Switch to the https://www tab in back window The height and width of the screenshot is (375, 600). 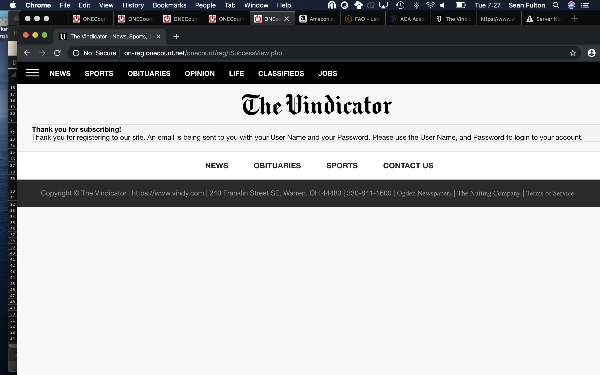click(498, 18)
